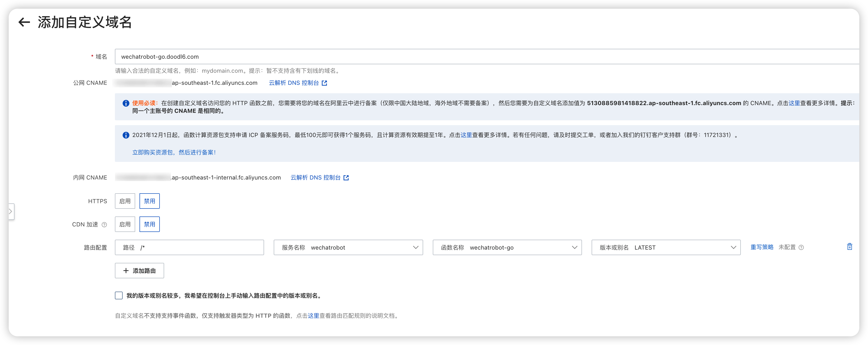
Task: Click the back arrow icon
Action: (24, 22)
